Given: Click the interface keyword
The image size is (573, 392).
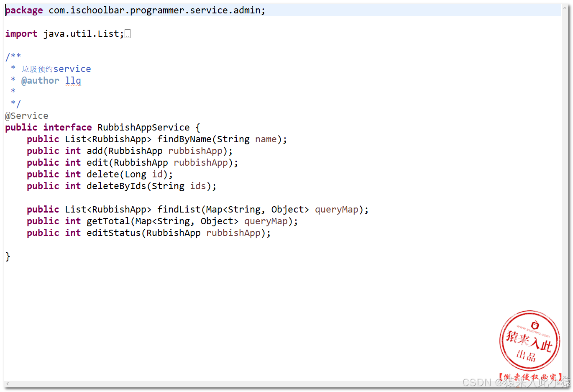Looking at the screenshot, I should tap(67, 128).
